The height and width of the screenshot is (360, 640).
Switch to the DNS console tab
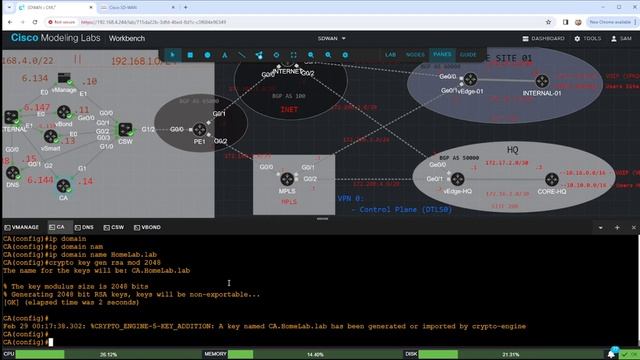84,227
